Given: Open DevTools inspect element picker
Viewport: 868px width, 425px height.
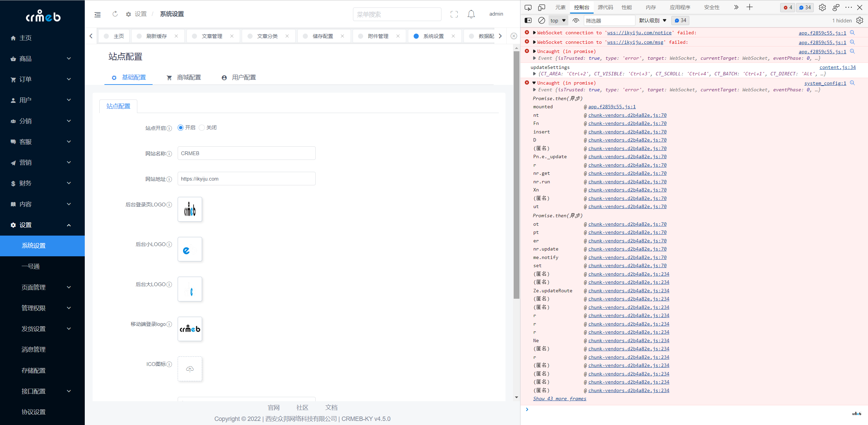Looking at the screenshot, I should point(528,7).
